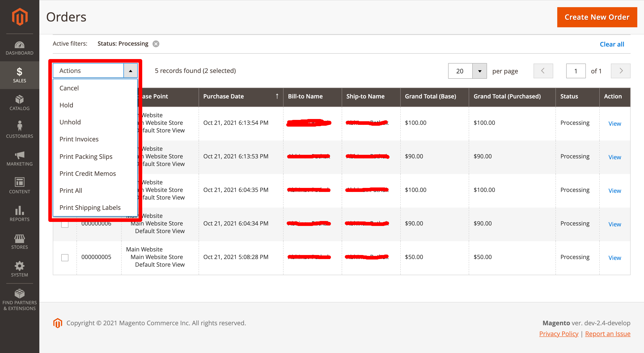Remove the Status: Processing filter

point(156,44)
